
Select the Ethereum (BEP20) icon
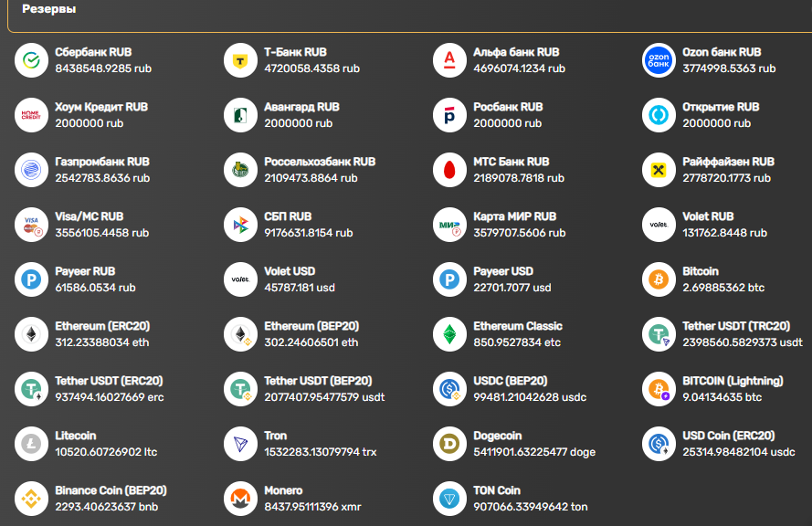coord(241,335)
